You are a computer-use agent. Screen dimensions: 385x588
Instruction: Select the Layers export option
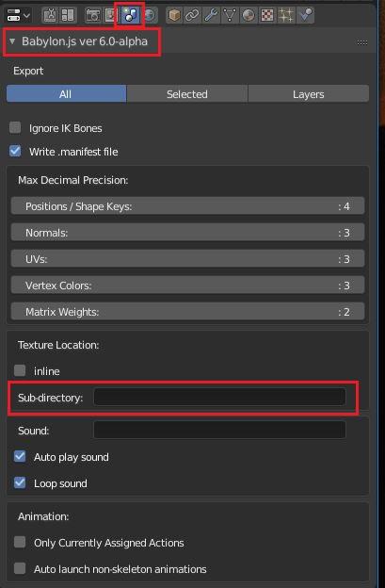coord(308,93)
